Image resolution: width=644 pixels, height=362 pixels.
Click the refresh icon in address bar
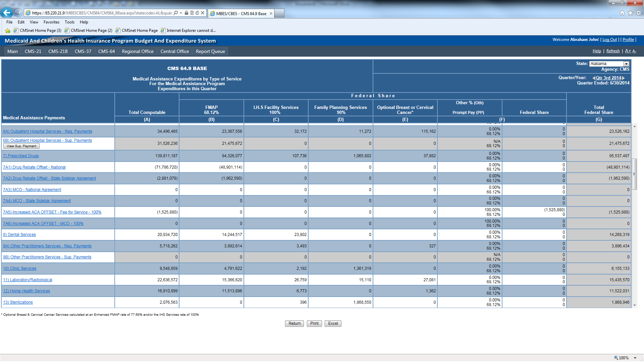[x=197, y=13]
